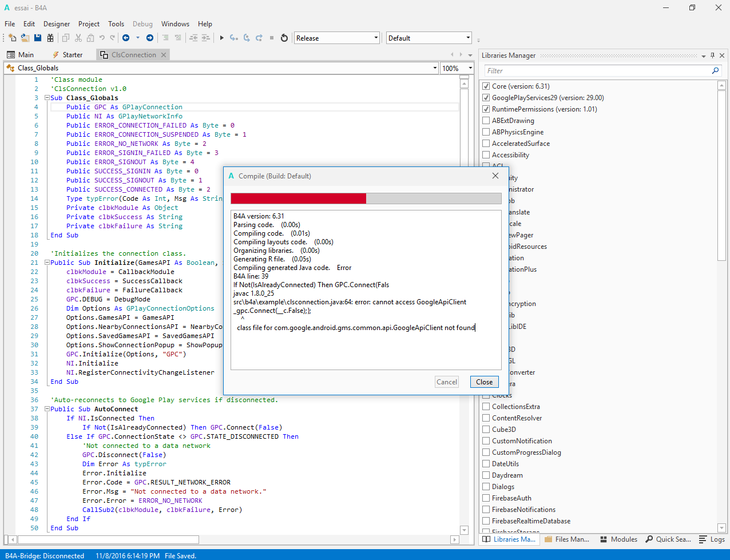Open the Designer menu

point(57,24)
